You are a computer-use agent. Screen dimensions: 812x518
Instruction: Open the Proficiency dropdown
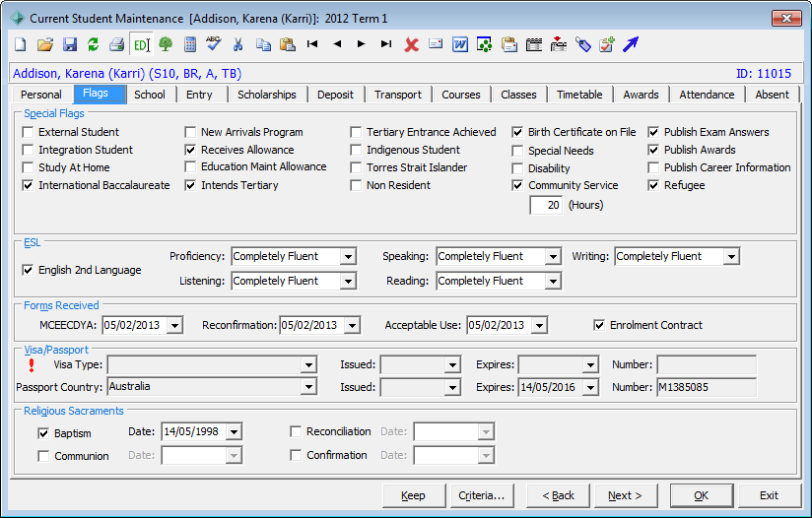(348, 257)
